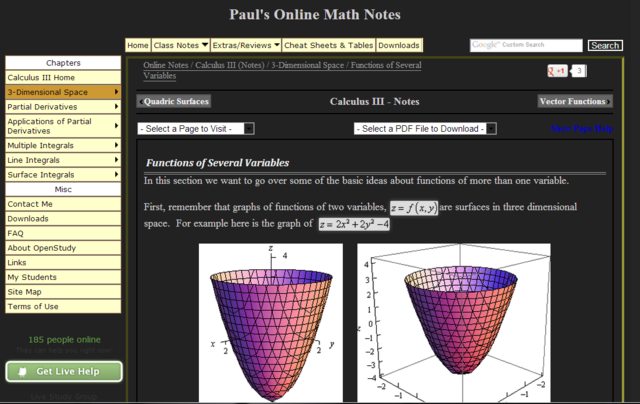The height and width of the screenshot is (404, 640).
Task: Open the Online Notes breadcrumb link
Action: (x=166, y=65)
